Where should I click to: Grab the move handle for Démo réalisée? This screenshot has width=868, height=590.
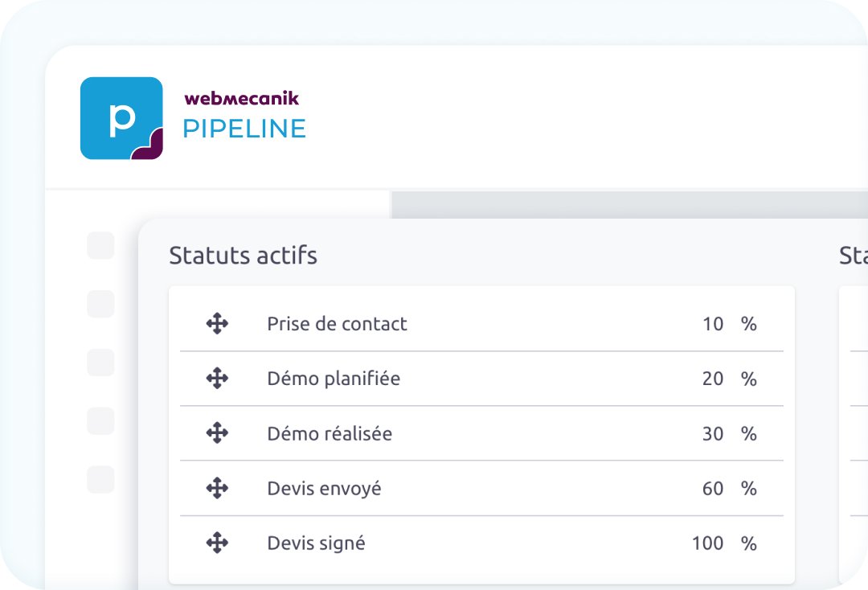tap(217, 433)
